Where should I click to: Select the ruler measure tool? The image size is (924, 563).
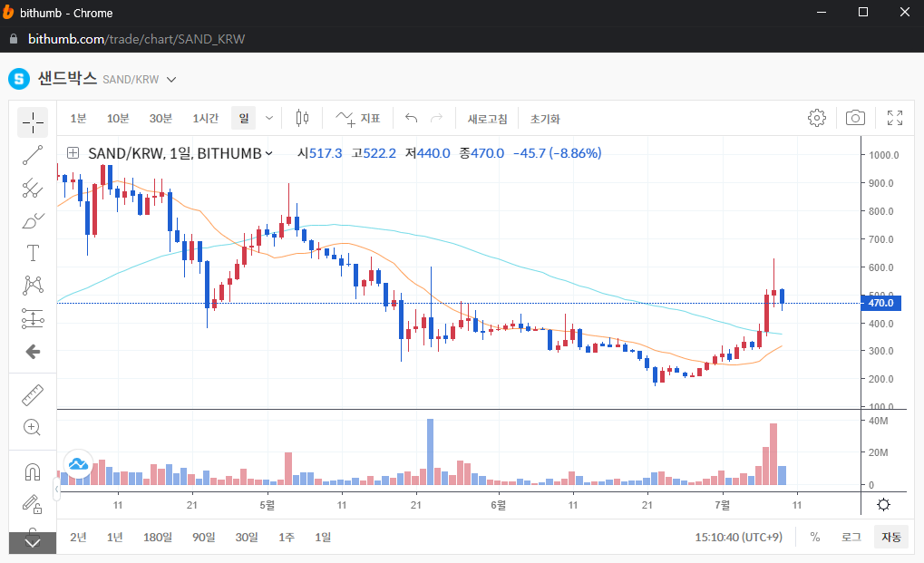[x=33, y=395]
